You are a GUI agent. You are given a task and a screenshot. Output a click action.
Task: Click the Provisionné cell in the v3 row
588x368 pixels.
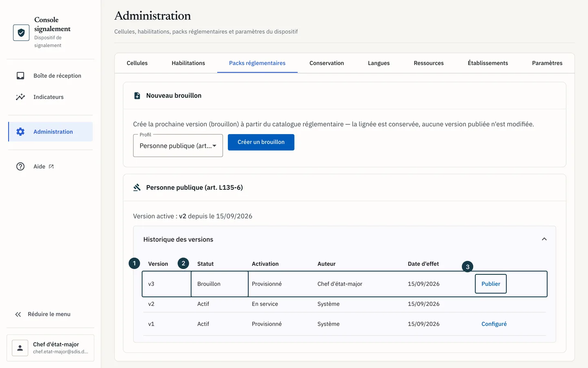(267, 284)
